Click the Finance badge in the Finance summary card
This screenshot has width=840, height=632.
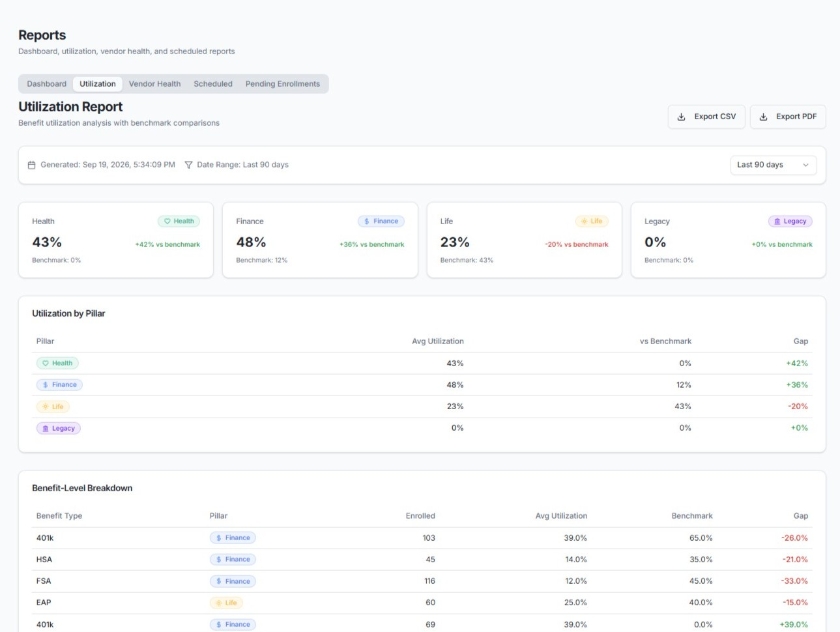381,222
